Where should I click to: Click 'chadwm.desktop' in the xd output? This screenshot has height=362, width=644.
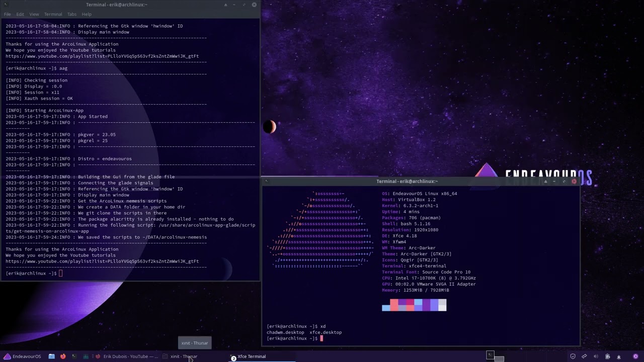pos(285,332)
